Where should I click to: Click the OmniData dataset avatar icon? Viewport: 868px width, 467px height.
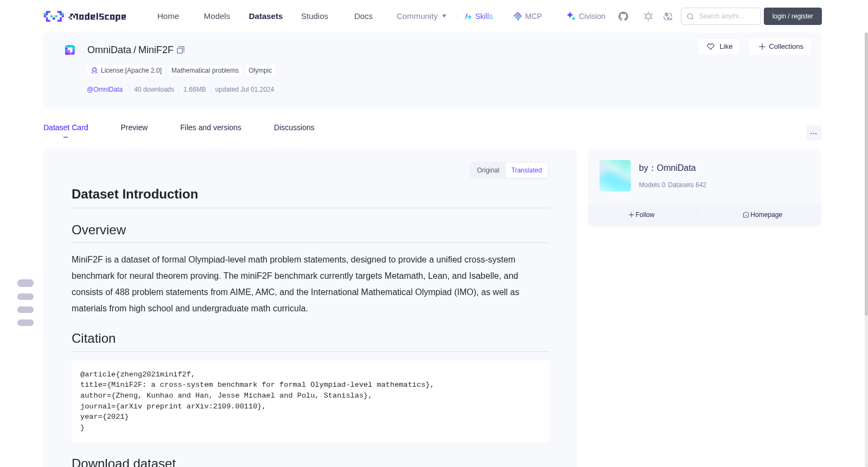point(70,50)
